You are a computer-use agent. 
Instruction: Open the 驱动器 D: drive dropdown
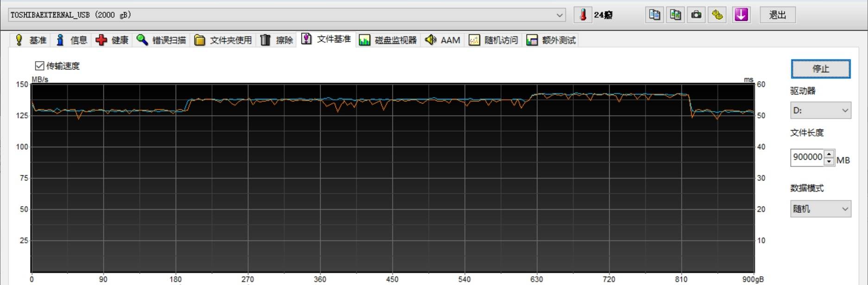(820, 111)
